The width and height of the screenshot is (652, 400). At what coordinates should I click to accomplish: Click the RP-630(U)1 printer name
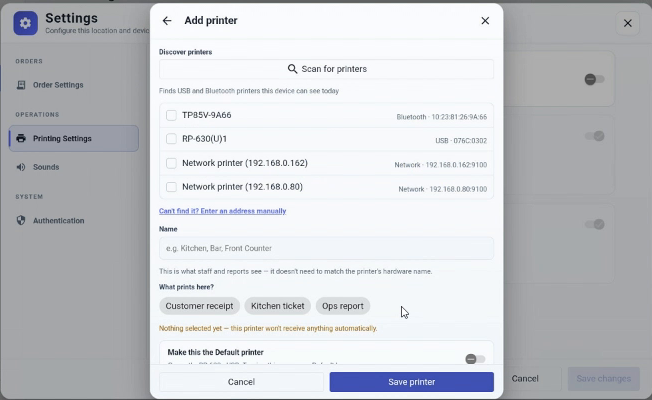coord(205,139)
